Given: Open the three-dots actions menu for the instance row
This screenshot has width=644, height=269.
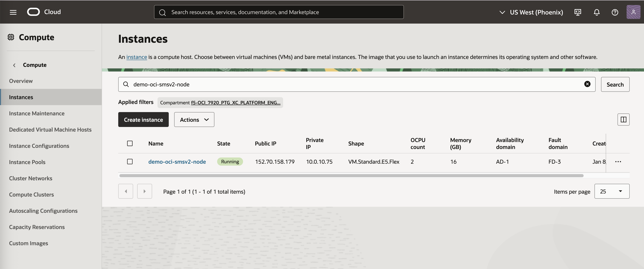Looking at the screenshot, I should click(x=618, y=162).
